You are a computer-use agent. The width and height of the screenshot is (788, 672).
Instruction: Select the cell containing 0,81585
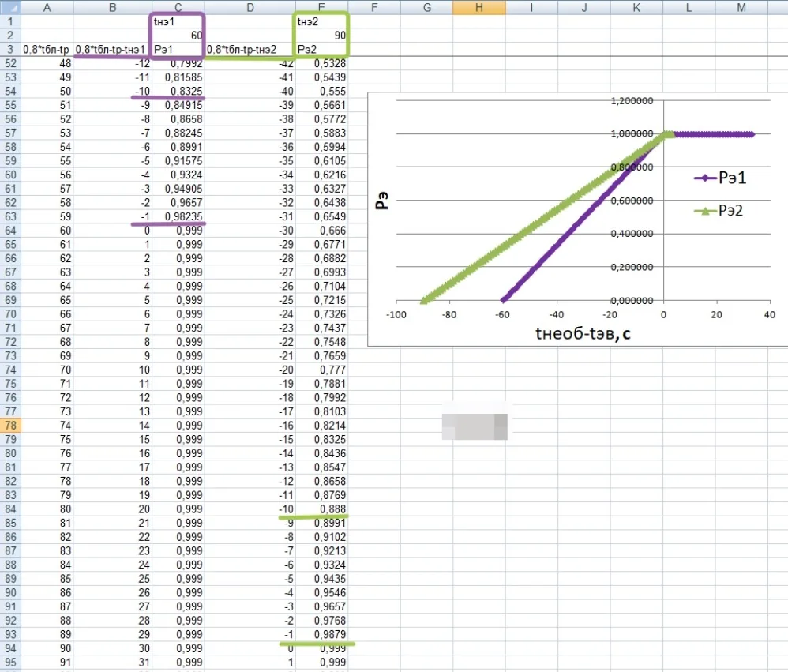[178, 77]
